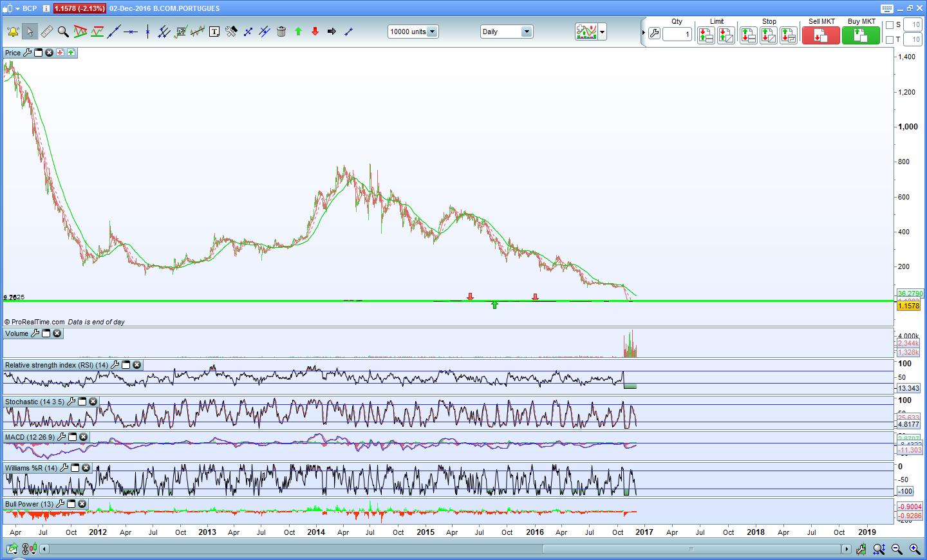Maximize the Stochastic panel window toggle

tap(82, 402)
